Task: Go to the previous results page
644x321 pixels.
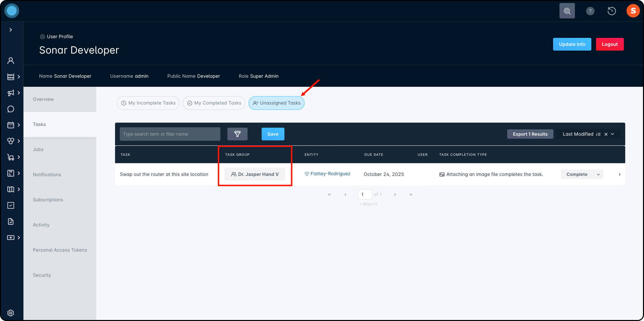Action: coord(345,194)
